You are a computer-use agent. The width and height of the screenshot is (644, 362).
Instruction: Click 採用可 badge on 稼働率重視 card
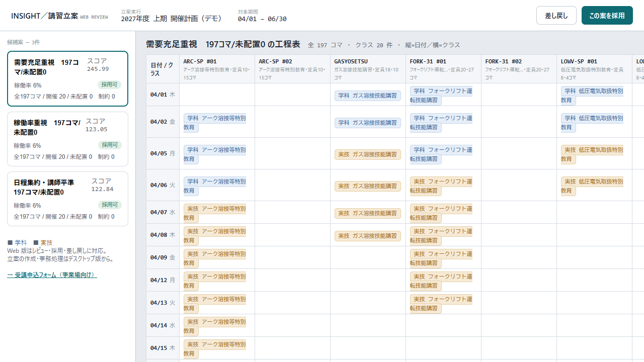pyautogui.click(x=110, y=145)
